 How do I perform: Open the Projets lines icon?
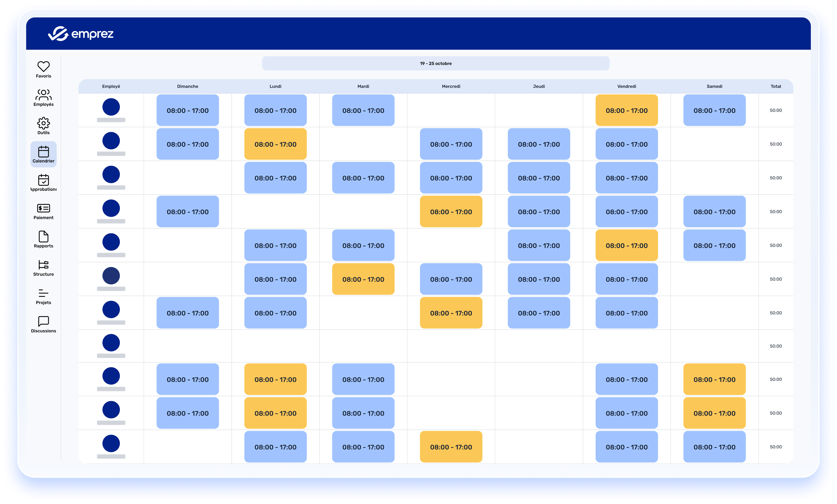click(x=44, y=293)
